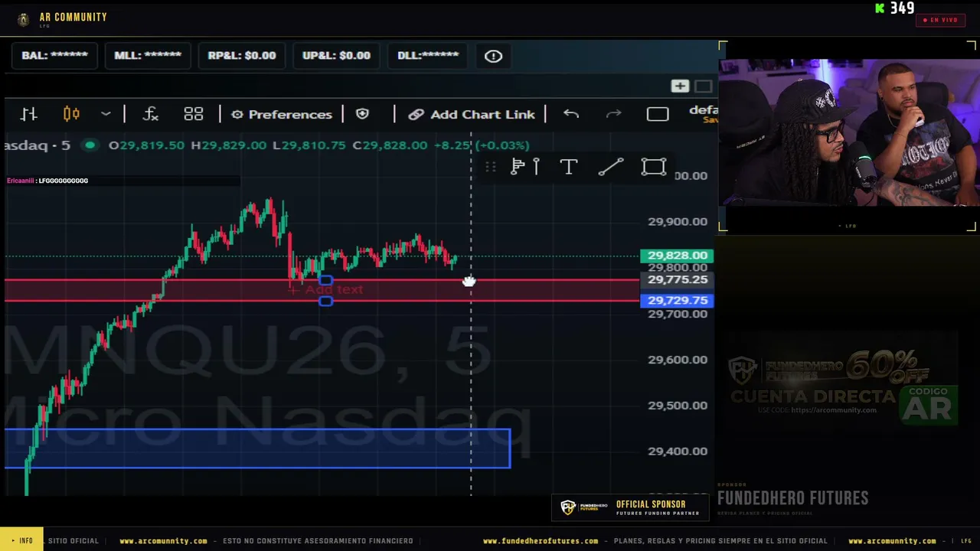Click the BAL balance indicator
This screenshot has height=551, width=980.
coord(55,56)
